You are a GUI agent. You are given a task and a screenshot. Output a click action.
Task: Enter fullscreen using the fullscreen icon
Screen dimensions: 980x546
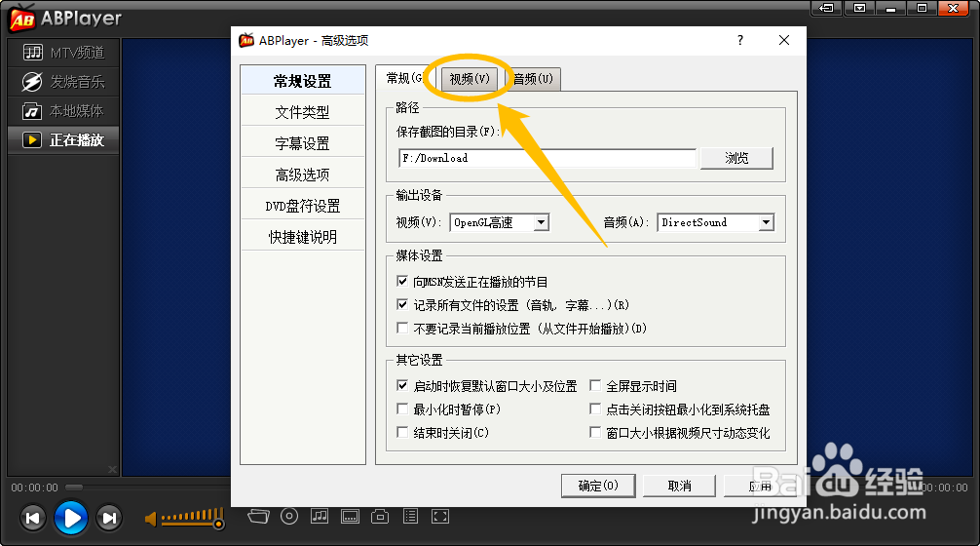440,516
